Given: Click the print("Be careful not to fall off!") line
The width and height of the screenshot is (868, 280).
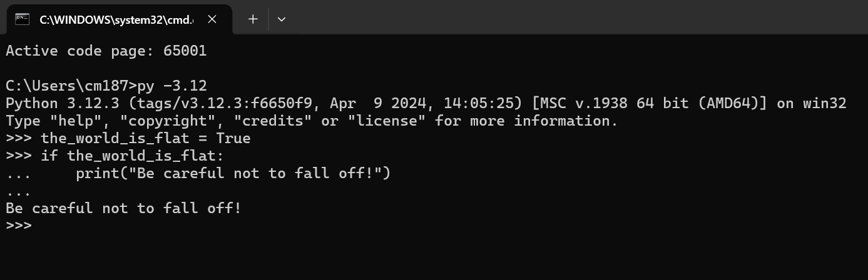Looking at the screenshot, I should (233, 173).
